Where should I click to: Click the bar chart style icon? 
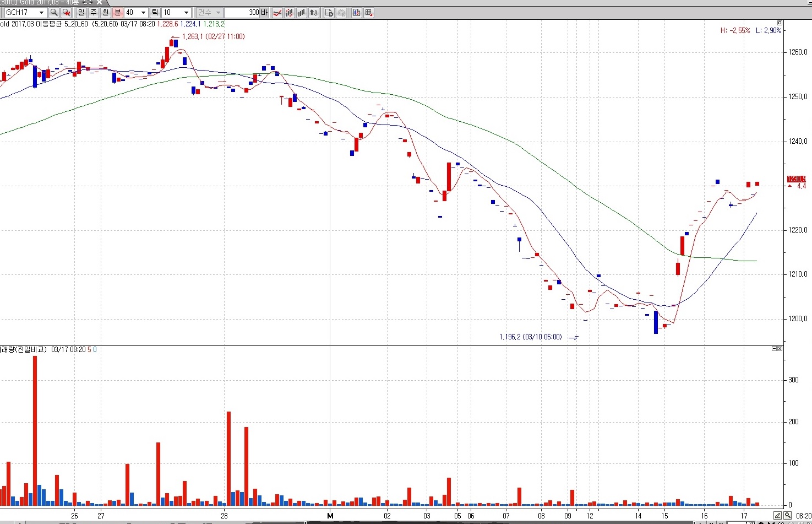pos(302,12)
